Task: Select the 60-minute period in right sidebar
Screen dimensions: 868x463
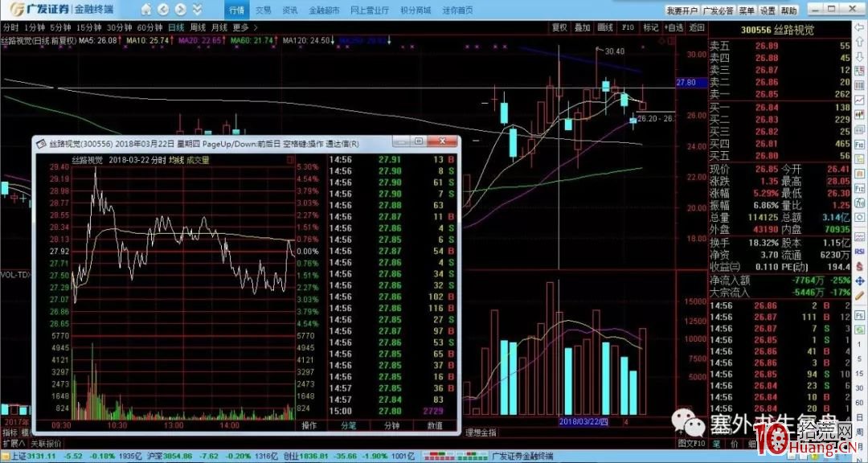Action: (859, 404)
